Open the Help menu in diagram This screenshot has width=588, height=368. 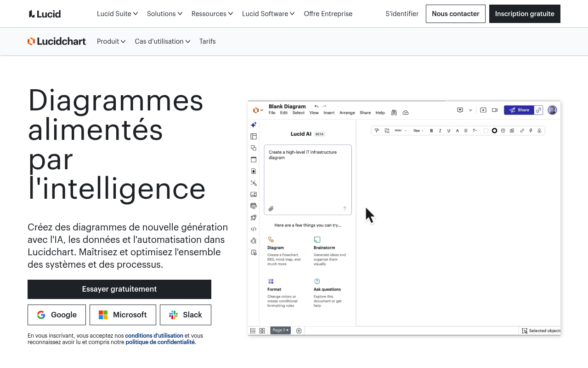click(x=380, y=113)
